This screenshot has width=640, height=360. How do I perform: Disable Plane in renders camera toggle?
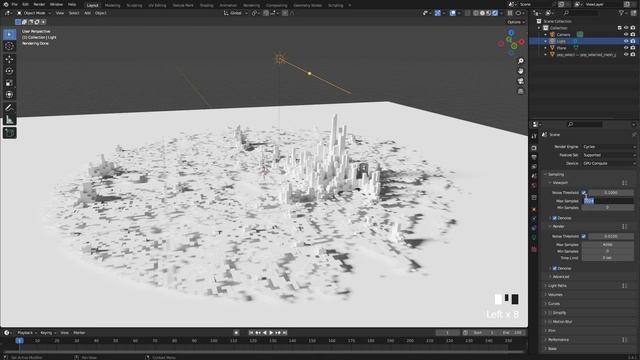pyautogui.click(x=633, y=48)
